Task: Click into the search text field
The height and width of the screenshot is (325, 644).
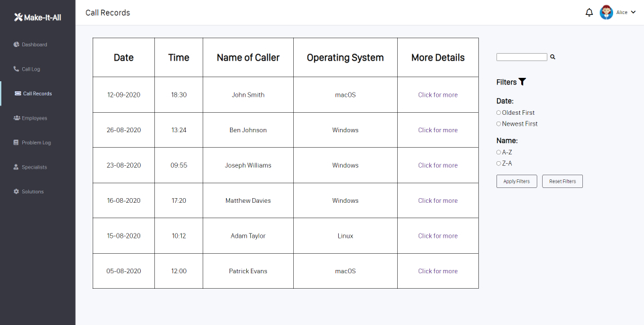Action: (522, 57)
